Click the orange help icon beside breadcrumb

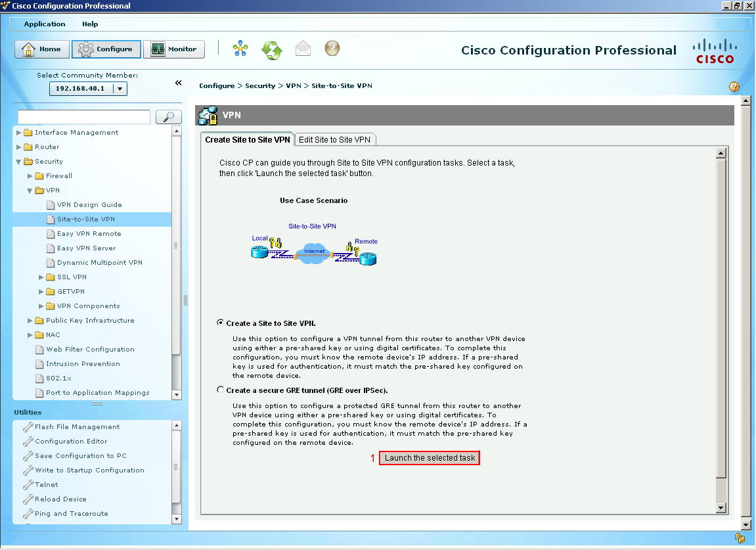734,87
